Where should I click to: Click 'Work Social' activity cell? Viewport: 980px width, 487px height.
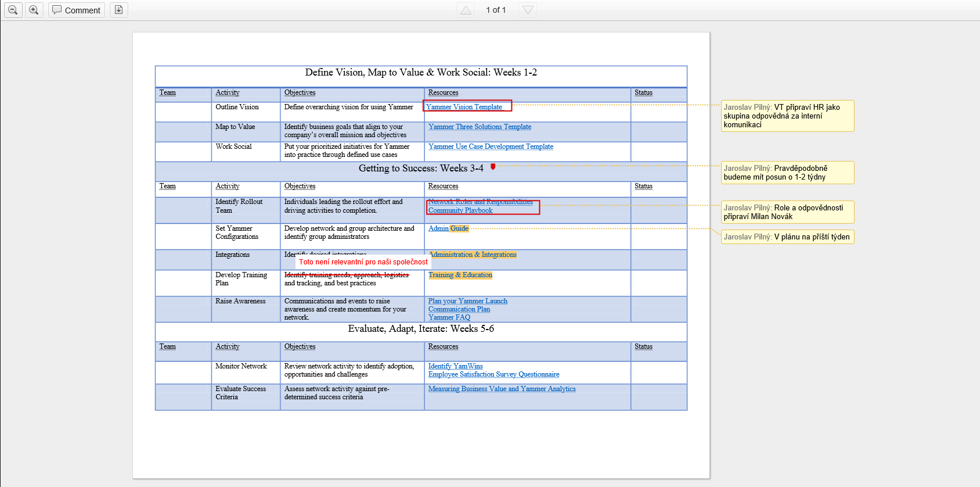(246, 152)
